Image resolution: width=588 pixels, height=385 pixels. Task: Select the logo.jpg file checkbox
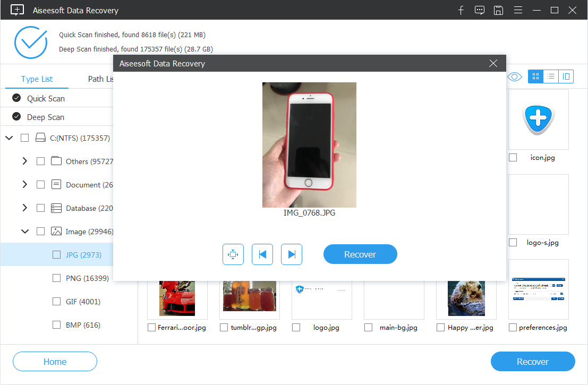296,328
